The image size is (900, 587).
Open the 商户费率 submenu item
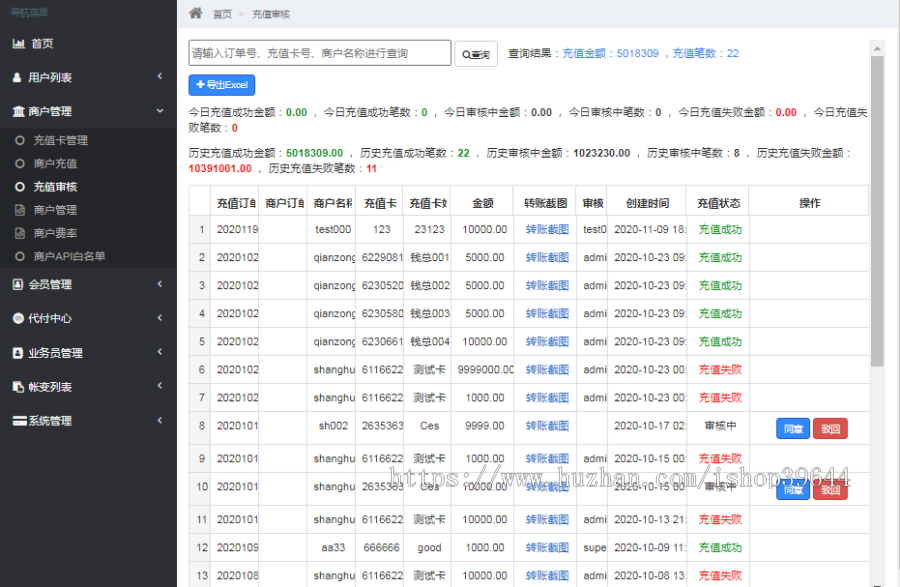[55, 233]
